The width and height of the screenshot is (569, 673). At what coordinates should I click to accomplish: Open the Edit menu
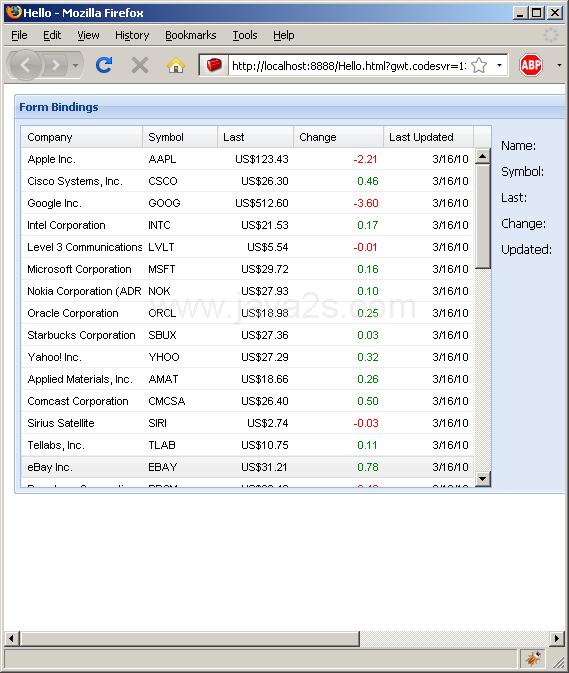point(52,35)
